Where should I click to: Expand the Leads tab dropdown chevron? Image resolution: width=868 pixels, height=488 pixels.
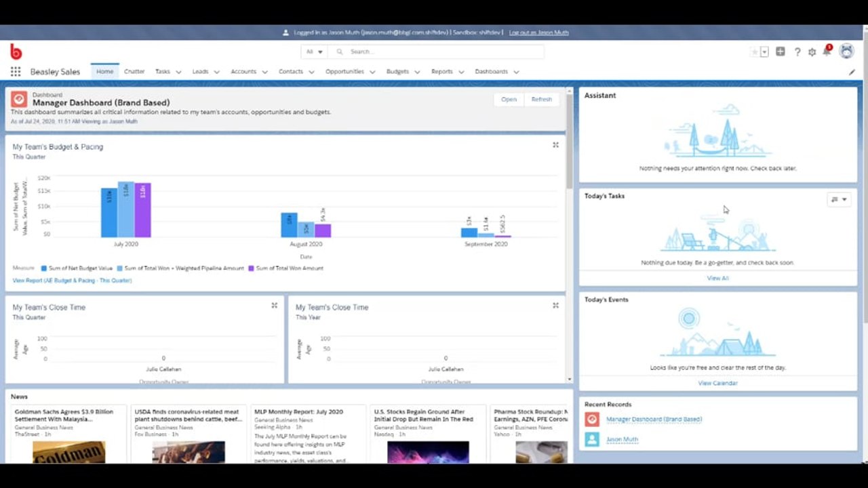pos(216,72)
